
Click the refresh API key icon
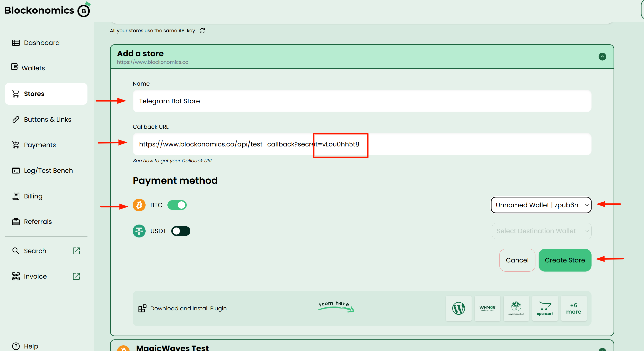(x=202, y=31)
